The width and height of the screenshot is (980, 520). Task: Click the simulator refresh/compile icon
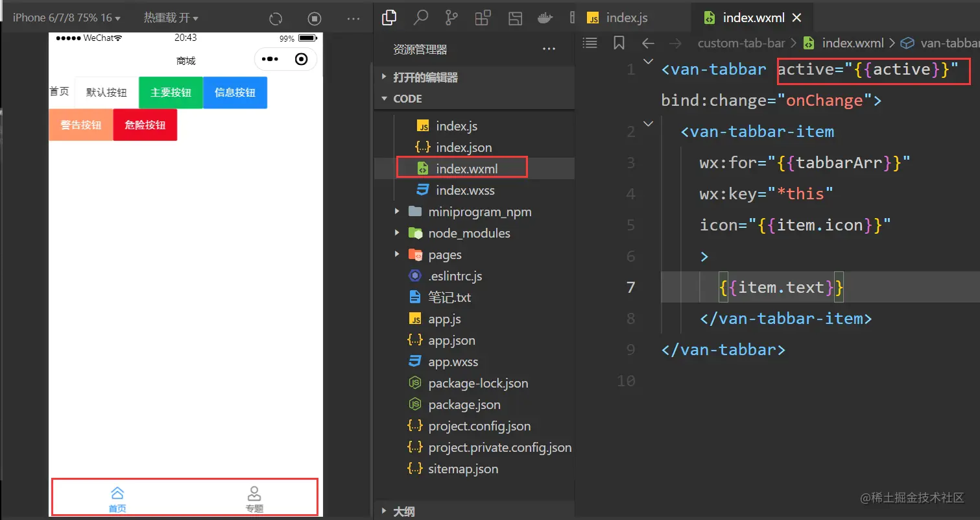276,19
